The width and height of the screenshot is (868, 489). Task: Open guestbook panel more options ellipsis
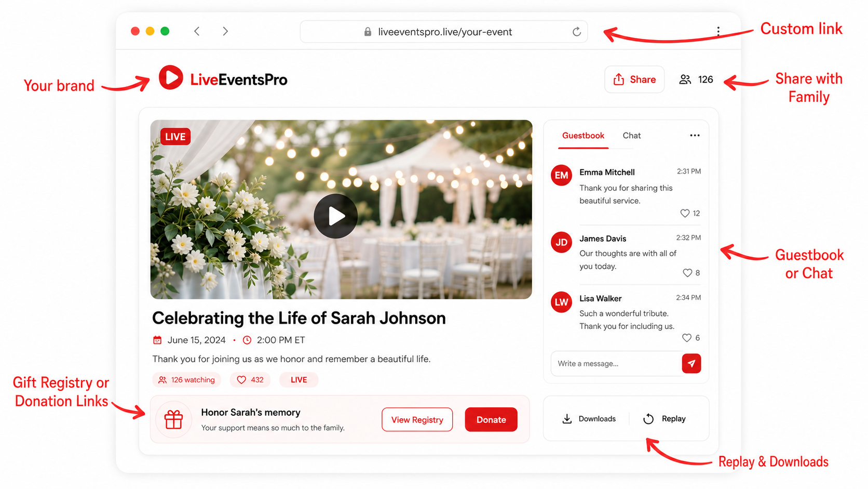(x=695, y=136)
